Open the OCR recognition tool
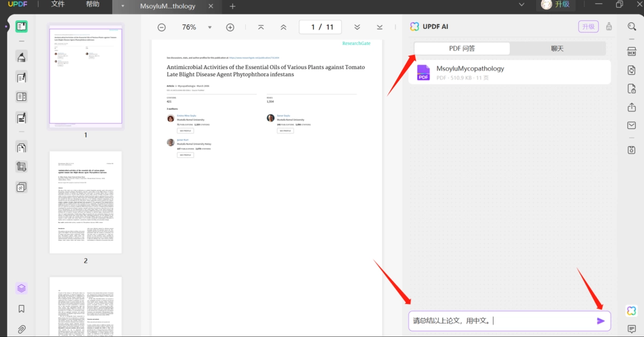The image size is (644, 337). (x=632, y=51)
